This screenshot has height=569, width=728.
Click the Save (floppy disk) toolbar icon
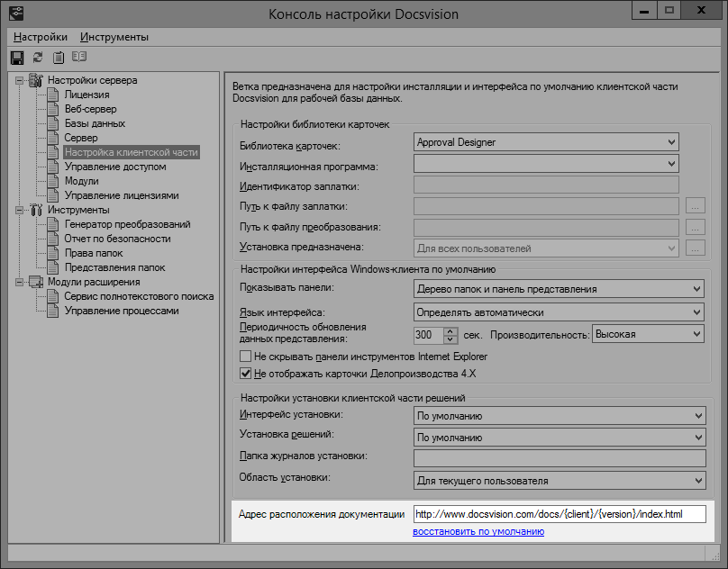pyautogui.click(x=17, y=58)
